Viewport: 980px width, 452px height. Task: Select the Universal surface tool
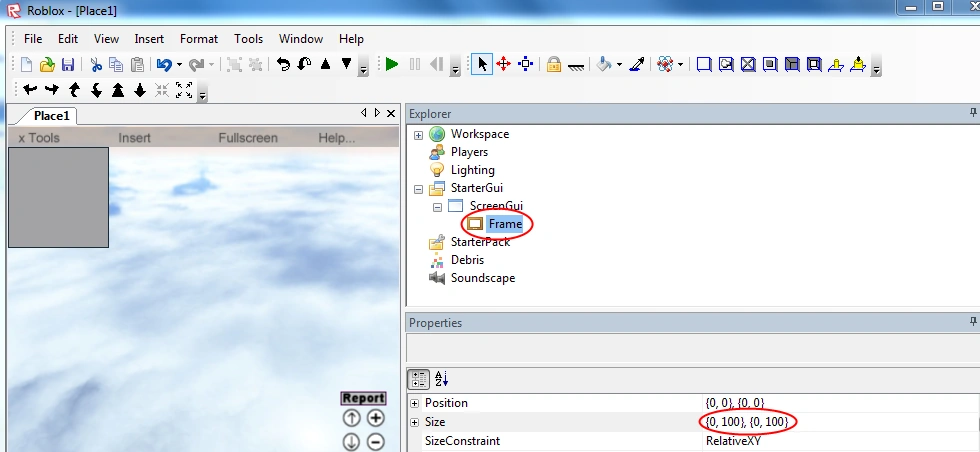pos(814,64)
